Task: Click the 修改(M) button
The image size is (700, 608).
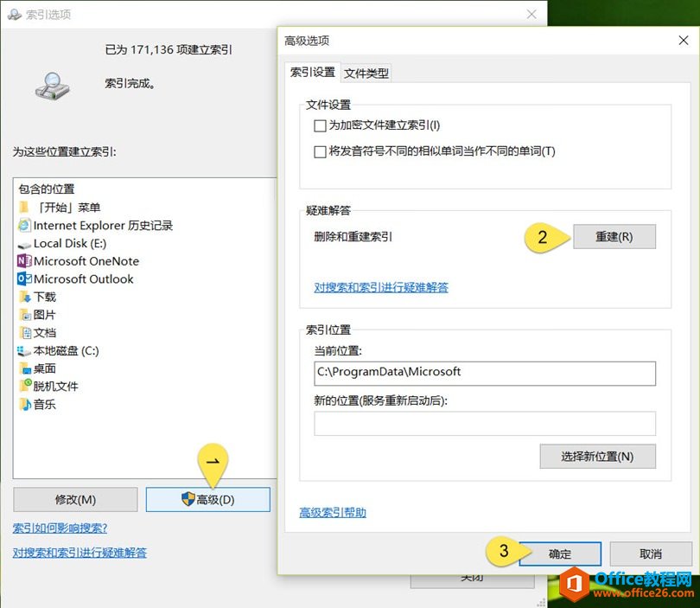Action: pyautogui.click(x=75, y=499)
